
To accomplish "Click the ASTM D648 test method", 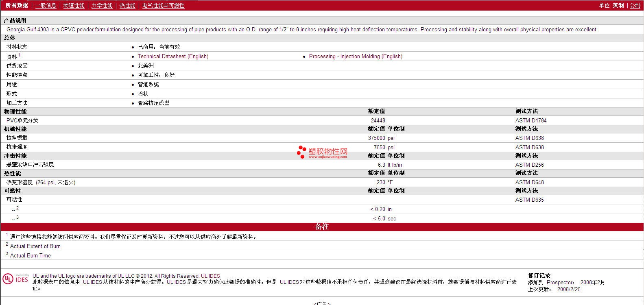I will [529, 182].
